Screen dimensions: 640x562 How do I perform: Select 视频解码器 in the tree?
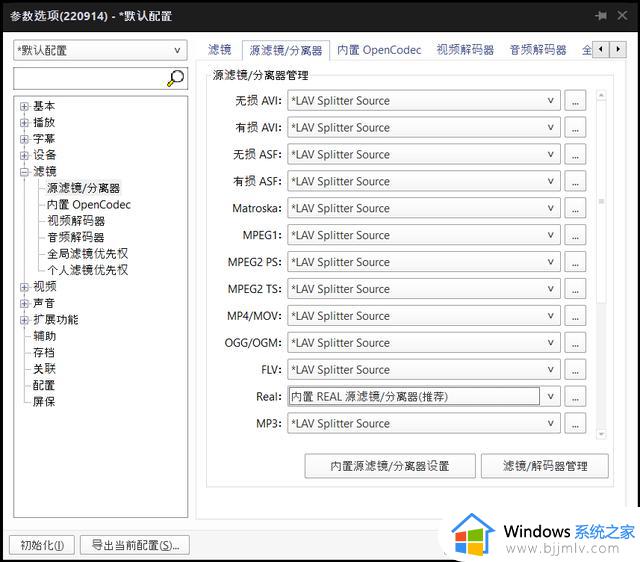(76, 221)
